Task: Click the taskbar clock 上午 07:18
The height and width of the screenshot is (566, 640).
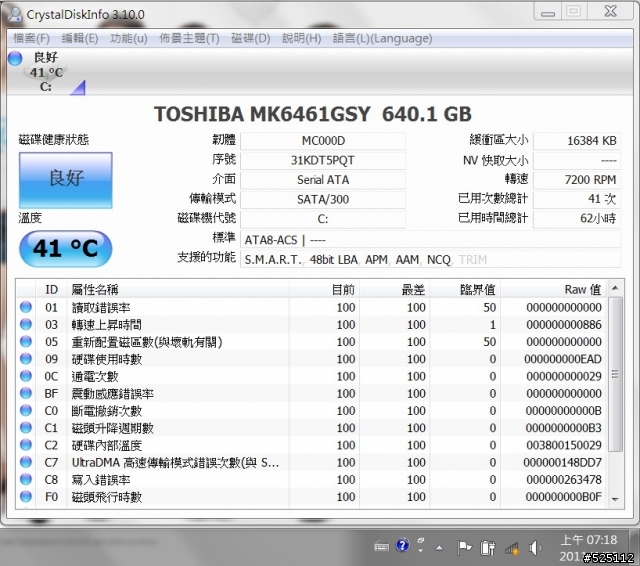Action: click(x=589, y=540)
